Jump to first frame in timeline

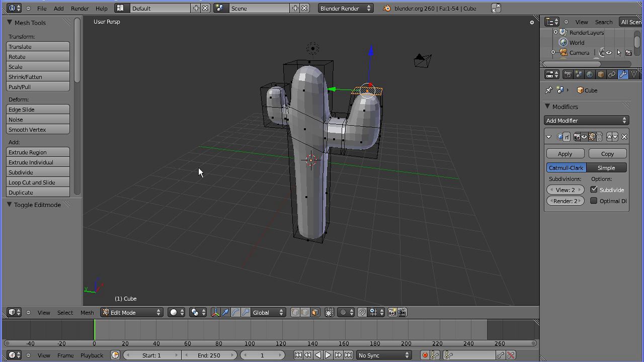[x=298, y=355]
